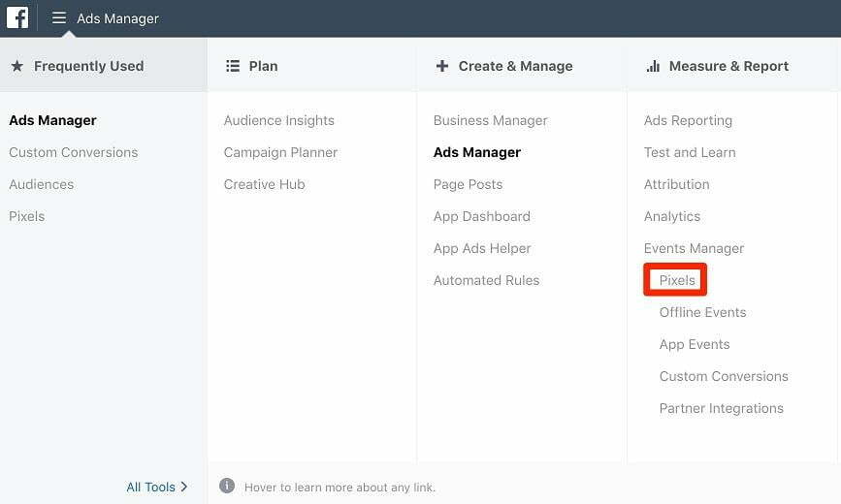
Task: Open Ads Reporting
Action: click(688, 120)
